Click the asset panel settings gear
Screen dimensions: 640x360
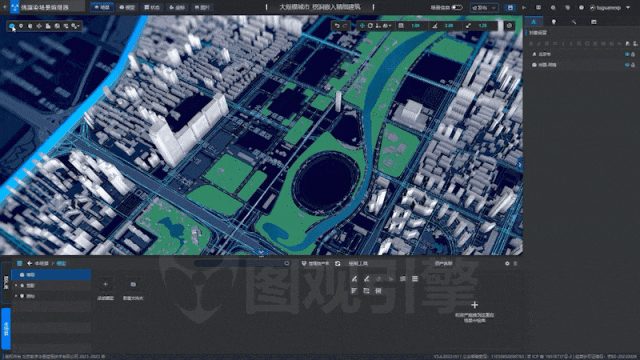coord(507,264)
